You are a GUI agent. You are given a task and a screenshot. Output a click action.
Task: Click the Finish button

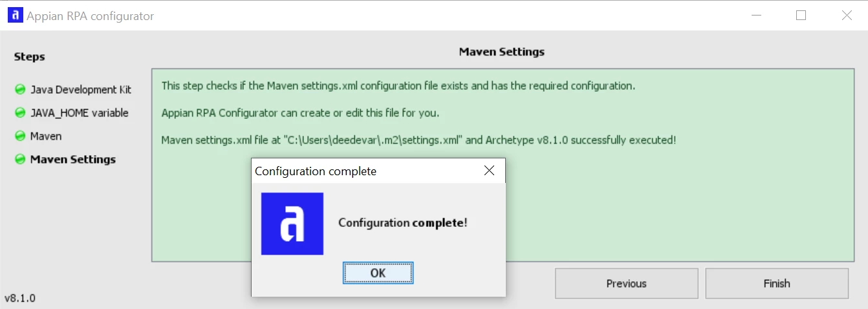(777, 283)
